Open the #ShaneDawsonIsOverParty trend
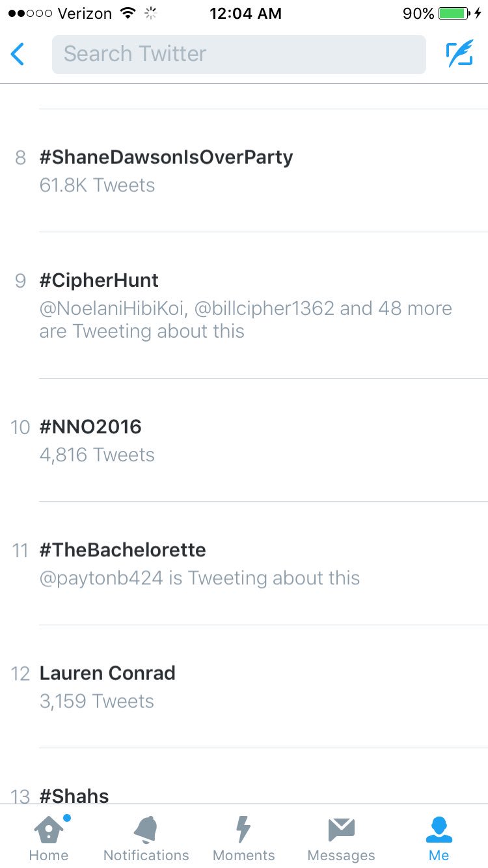This screenshot has width=488, height=868. [x=166, y=157]
